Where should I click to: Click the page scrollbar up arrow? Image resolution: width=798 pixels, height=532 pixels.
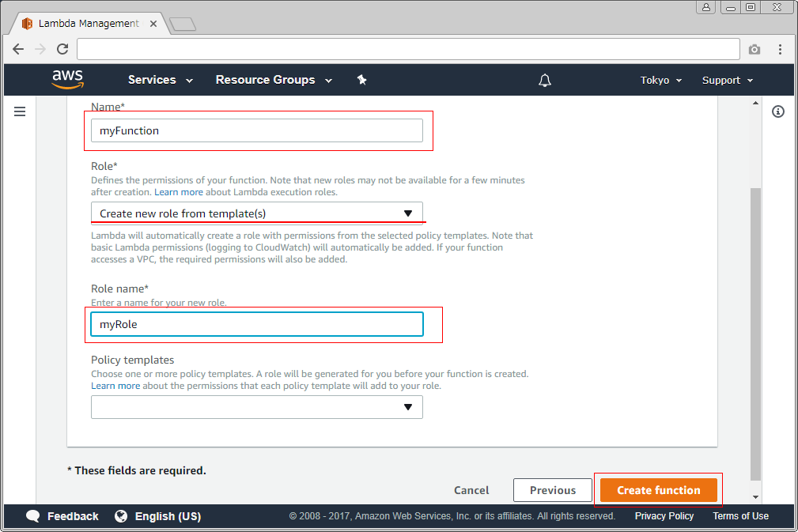pyautogui.click(x=756, y=104)
